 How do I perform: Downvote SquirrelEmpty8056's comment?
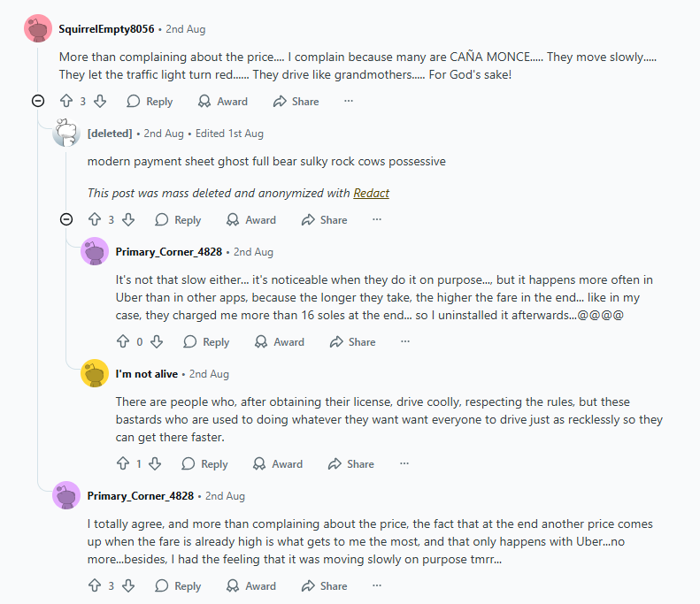click(100, 102)
